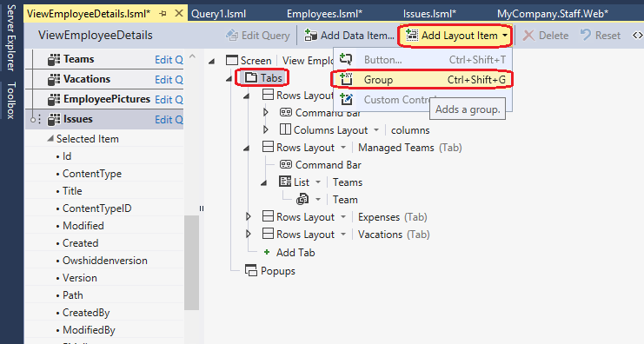The width and height of the screenshot is (644, 344).
Task: Click the Teams query icon
Action: (54, 60)
